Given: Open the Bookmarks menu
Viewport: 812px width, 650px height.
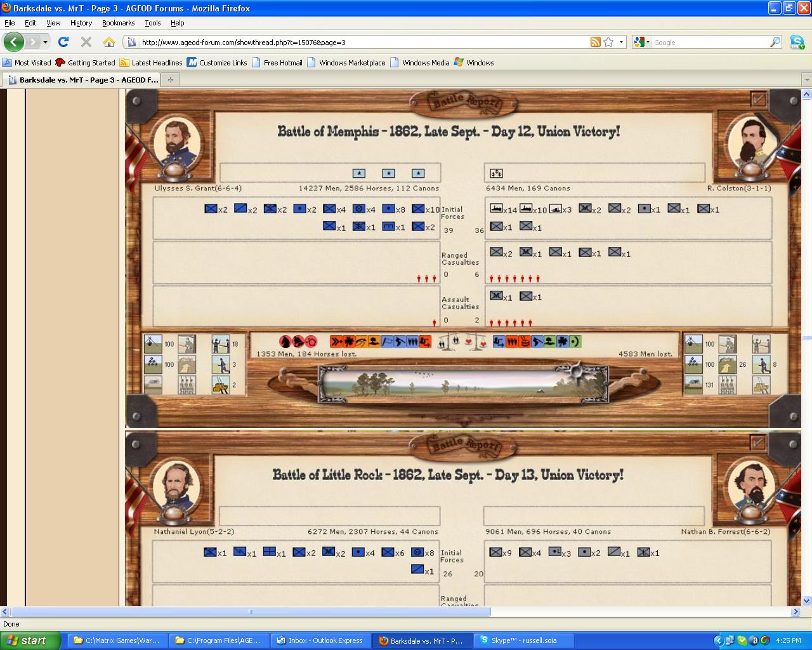Looking at the screenshot, I should [x=118, y=23].
